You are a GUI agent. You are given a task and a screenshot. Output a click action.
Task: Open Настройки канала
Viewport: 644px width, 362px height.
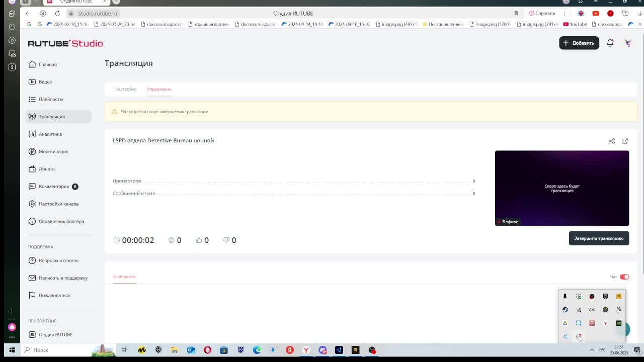point(58,204)
